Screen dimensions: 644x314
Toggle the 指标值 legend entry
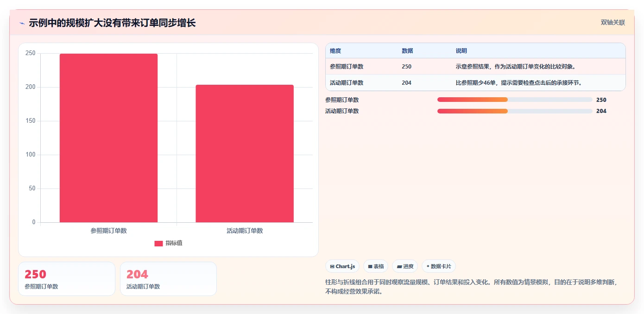[168, 243]
